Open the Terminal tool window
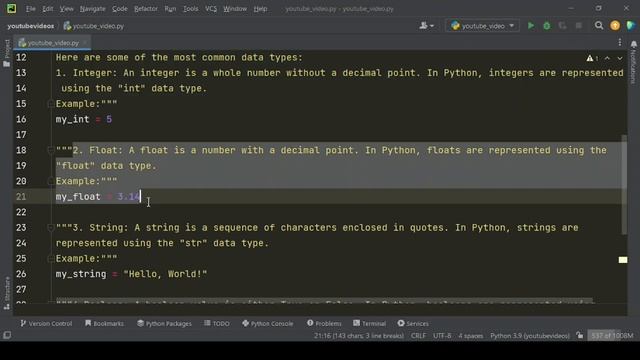 pos(369,323)
